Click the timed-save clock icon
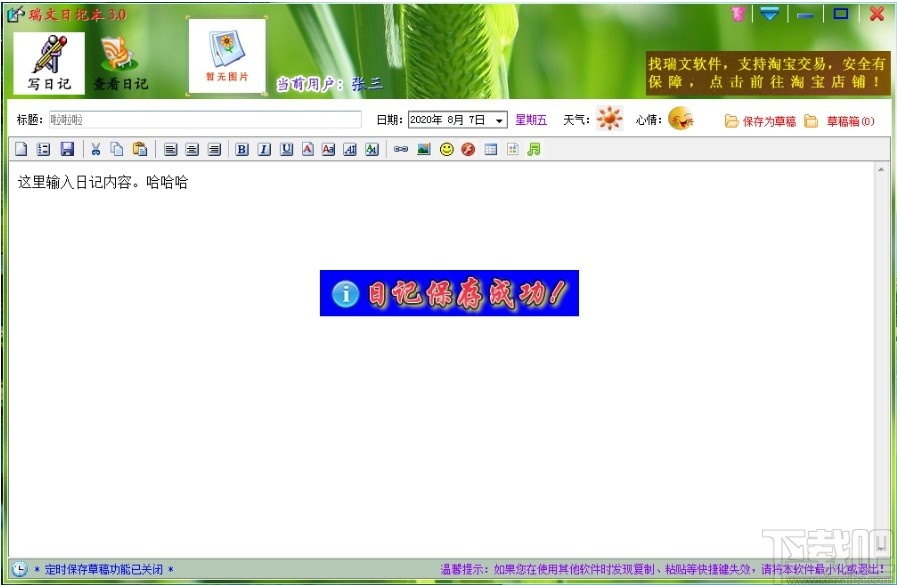Screen dimensions: 897x585 (19, 569)
